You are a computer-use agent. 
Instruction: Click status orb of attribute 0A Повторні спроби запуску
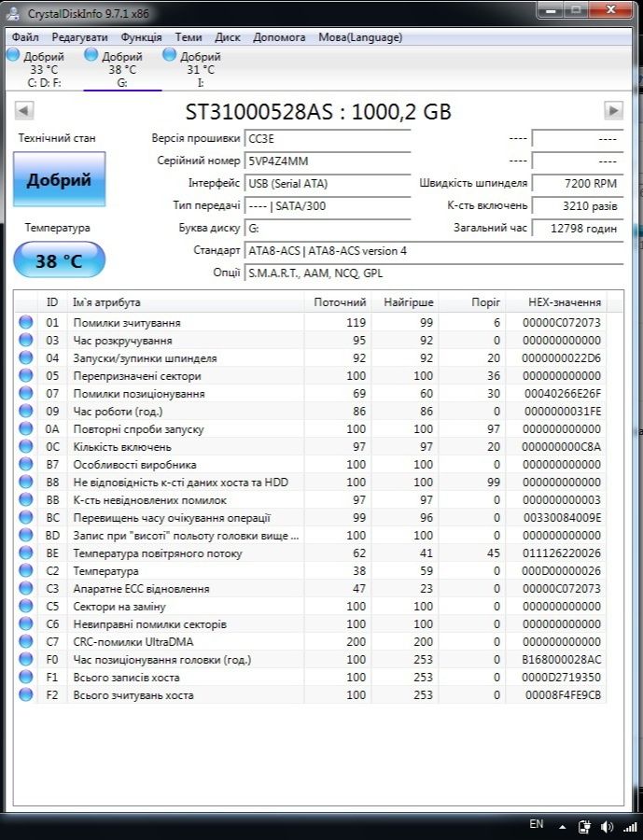26,428
